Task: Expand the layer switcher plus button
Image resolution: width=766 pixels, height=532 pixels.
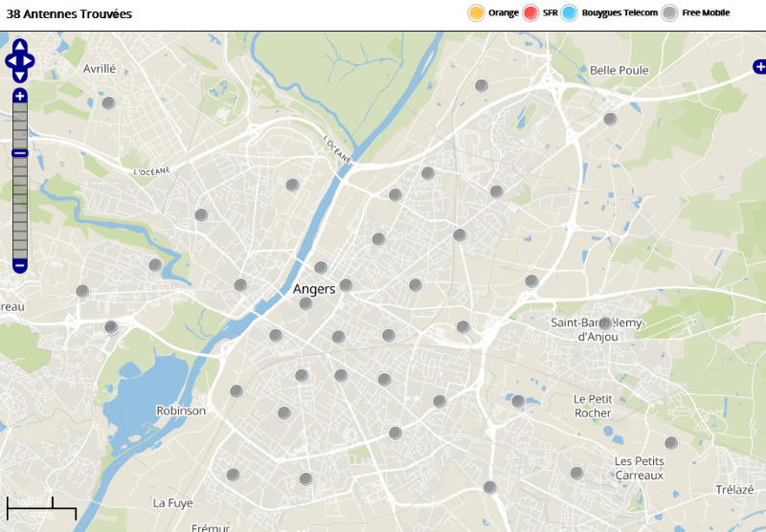Action: coord(759,66)
